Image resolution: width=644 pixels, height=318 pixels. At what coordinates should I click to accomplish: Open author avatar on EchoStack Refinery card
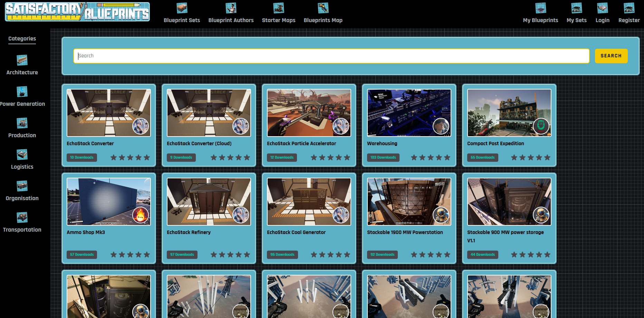click(241, 215)
